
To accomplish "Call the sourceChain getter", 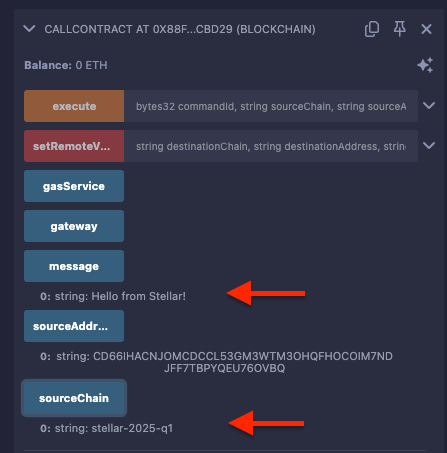I will pos(74,398).
